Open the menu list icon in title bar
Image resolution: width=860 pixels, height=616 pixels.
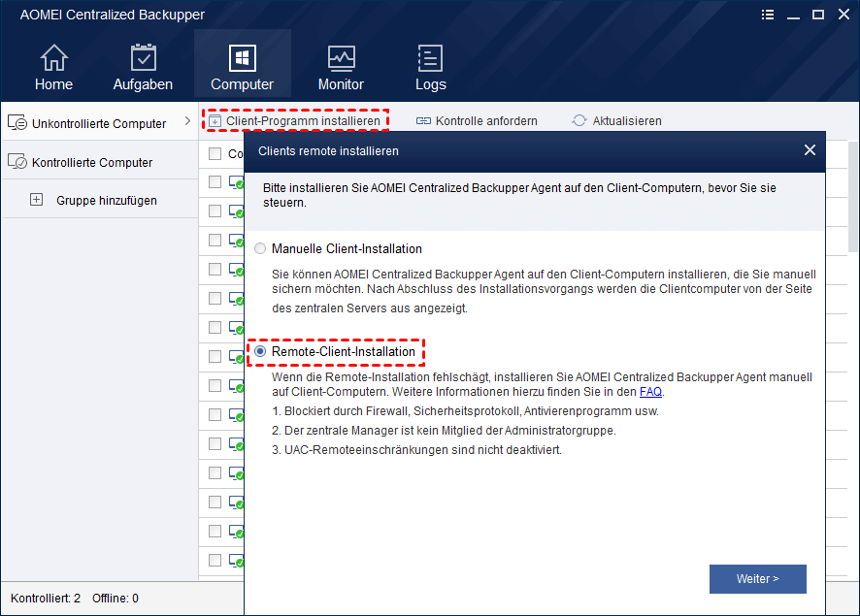coord(768,15)
